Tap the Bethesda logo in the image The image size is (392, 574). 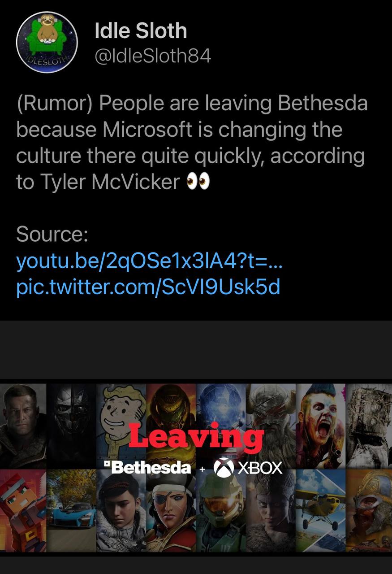(x=147, y=468)
